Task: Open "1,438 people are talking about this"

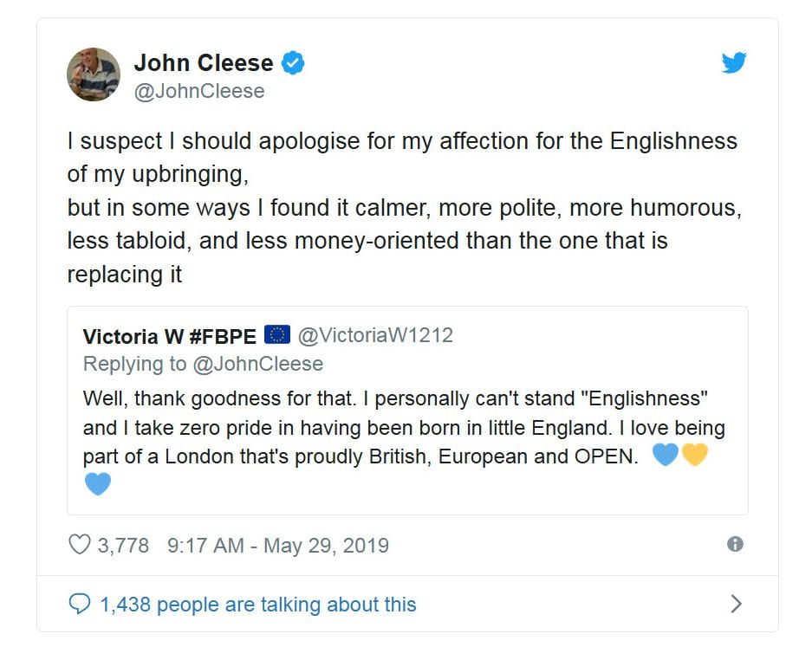Action: coord(258,605)
